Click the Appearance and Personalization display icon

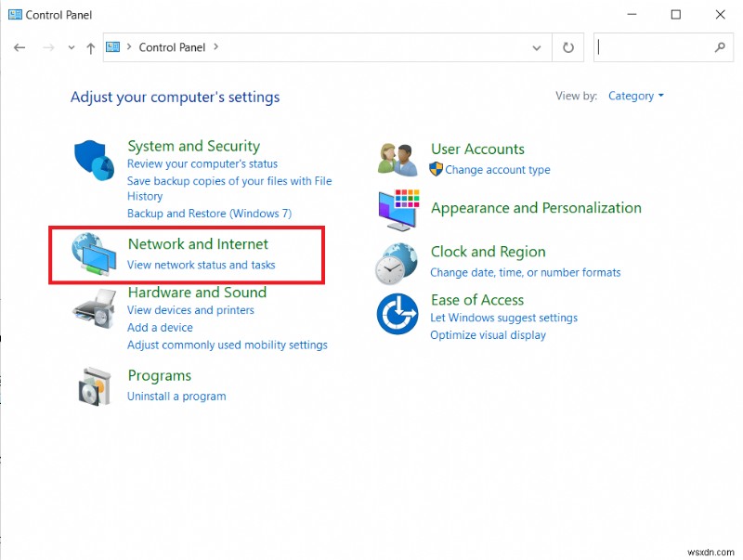(x=398, y=208)
